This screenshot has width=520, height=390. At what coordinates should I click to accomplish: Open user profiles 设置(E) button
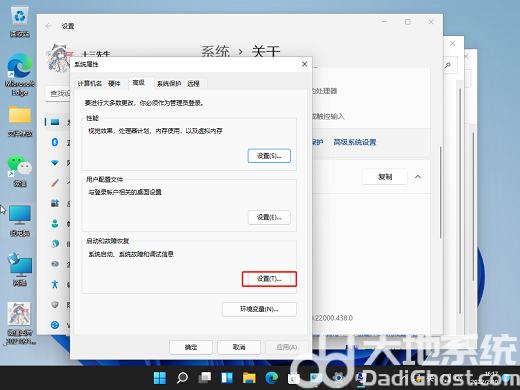tap(269, 217)
